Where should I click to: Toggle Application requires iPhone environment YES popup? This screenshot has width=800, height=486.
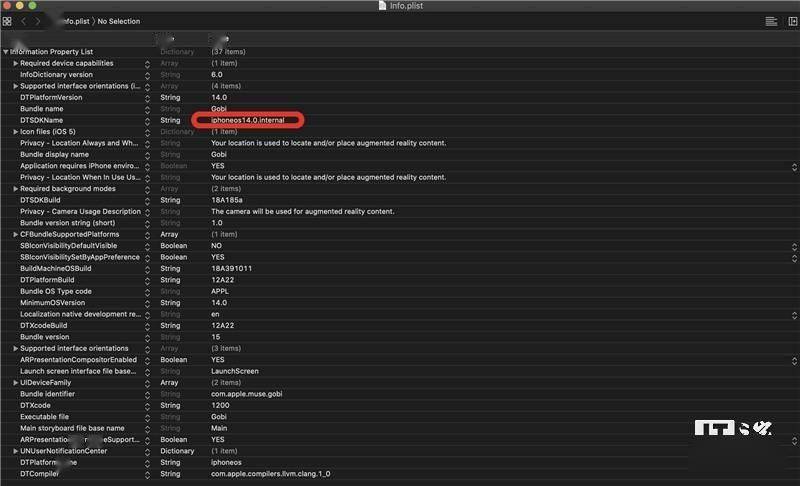pos(794,166)
